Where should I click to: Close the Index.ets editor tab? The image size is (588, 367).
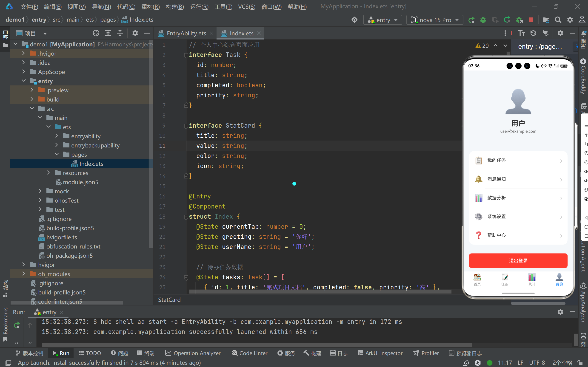259,33
